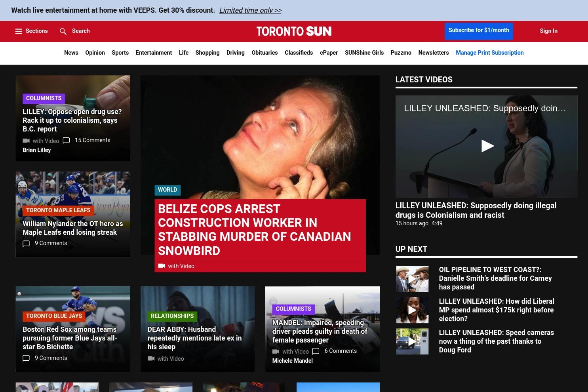
Task: Open Lilley oppose open drug use article
Action: (x=72, y=120)
